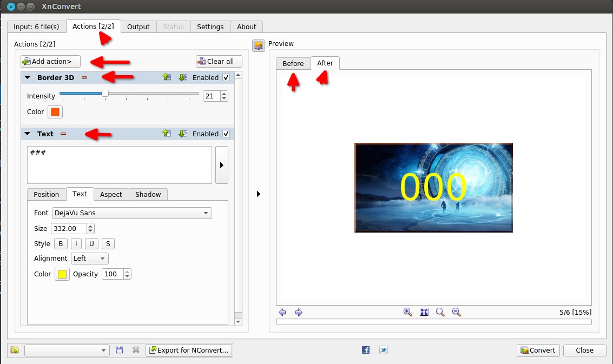Switch to the Position sub-tab
The height and width of the screenshot is (364, 613).
(x=46, y=194)
